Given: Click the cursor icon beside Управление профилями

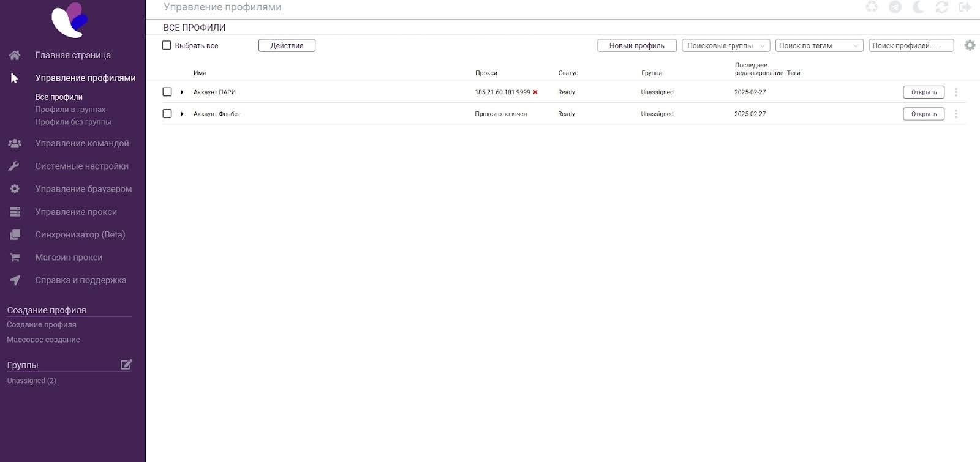Looking at the screenshot, I should (x=15, y=78).
